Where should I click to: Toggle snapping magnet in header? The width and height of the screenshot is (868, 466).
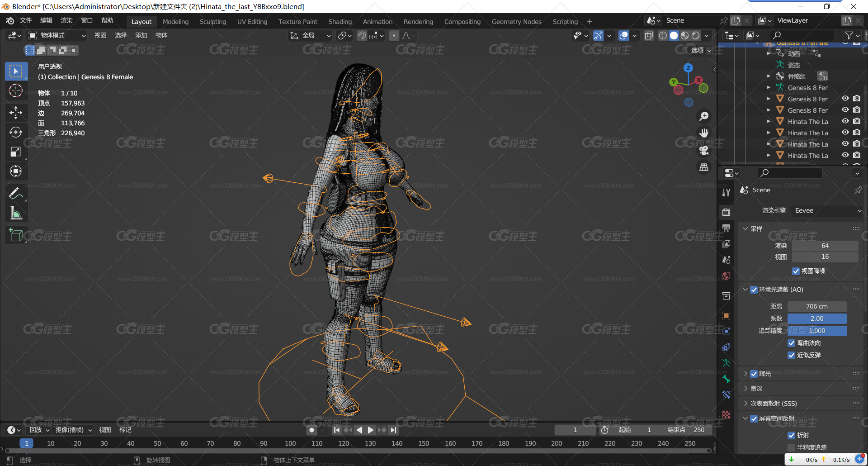click(362, 36)
